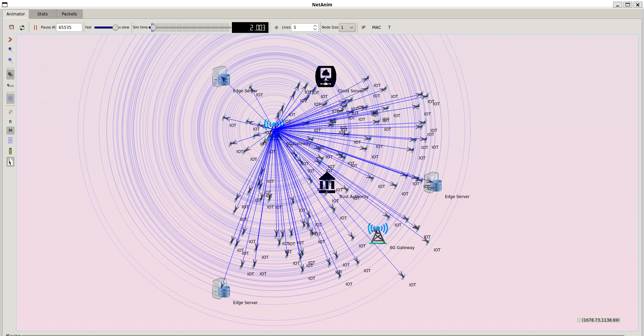Screen dimensions: 644x336
Task: Open the Node Size dropdown
Action: point(347,28)
